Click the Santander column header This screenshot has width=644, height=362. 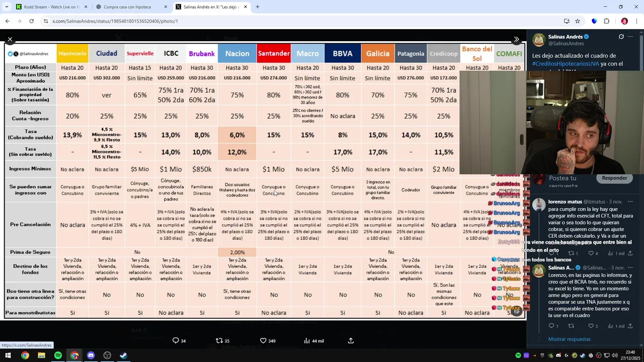coord(274,53)
